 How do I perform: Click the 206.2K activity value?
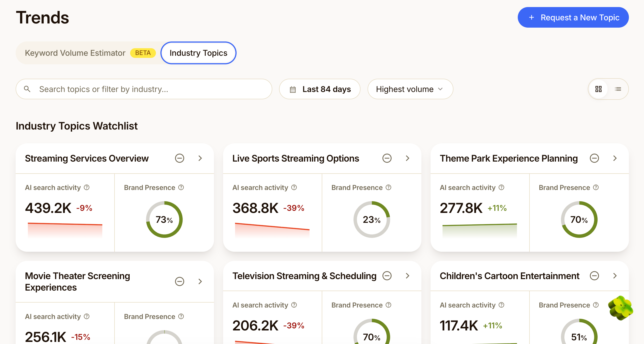[x=255, y=325]
